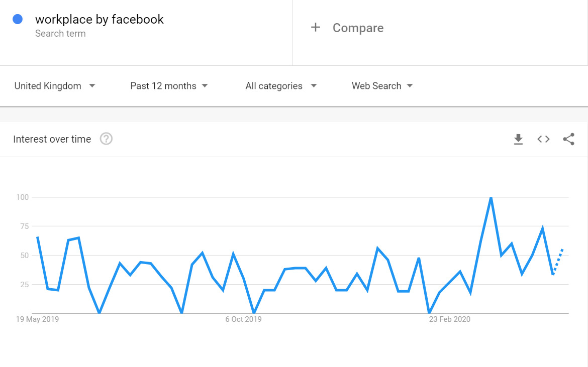Open the All categories dropdown
588x367 pixels.
281,86
